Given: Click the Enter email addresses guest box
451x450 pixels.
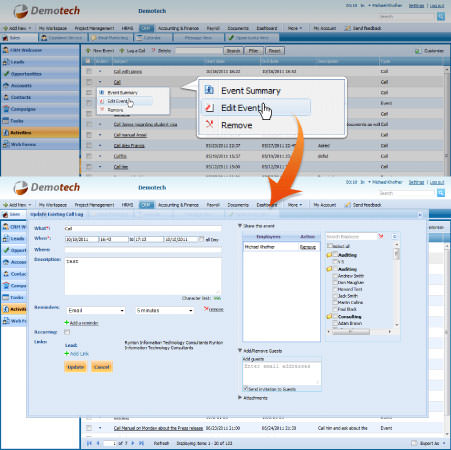Looking at the screenshot, I should coord(282,373).
